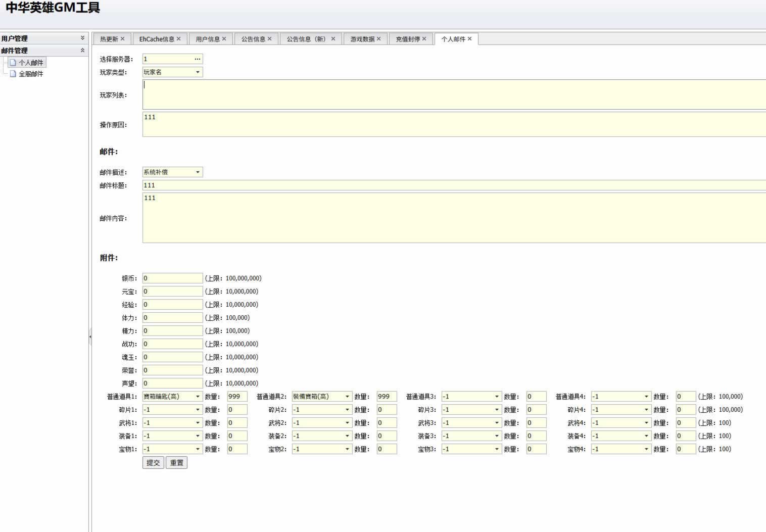Screen dimensions: 766x532
Task: Open the 武将2 dropdown
Action: [x=347, y=423]
